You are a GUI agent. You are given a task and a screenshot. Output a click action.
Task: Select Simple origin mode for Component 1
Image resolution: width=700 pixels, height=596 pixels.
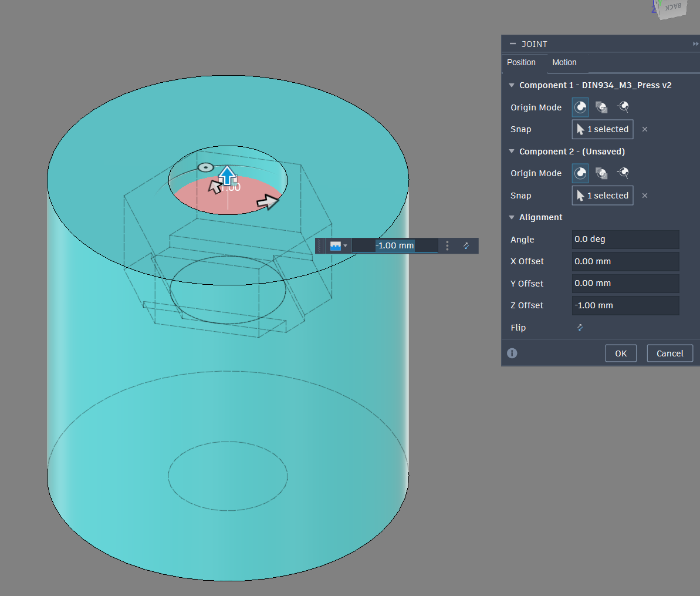pos(580,107)
